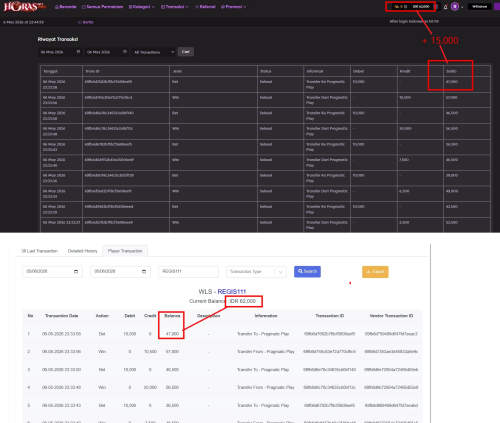Open the All Transactions filter dropdown
Screen dimensions: 500x423
point(154,52)
